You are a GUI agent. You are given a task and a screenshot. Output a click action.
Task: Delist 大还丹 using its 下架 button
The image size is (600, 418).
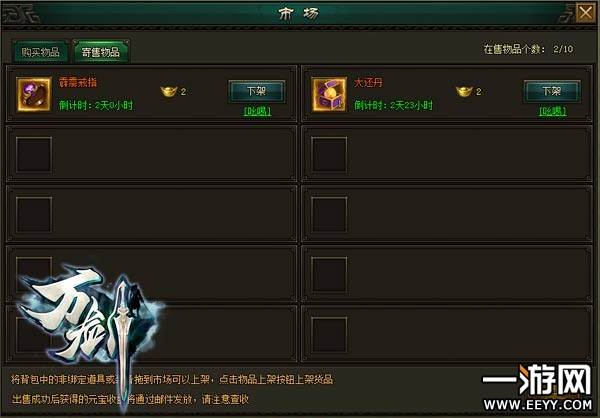(x=552, y=91)
